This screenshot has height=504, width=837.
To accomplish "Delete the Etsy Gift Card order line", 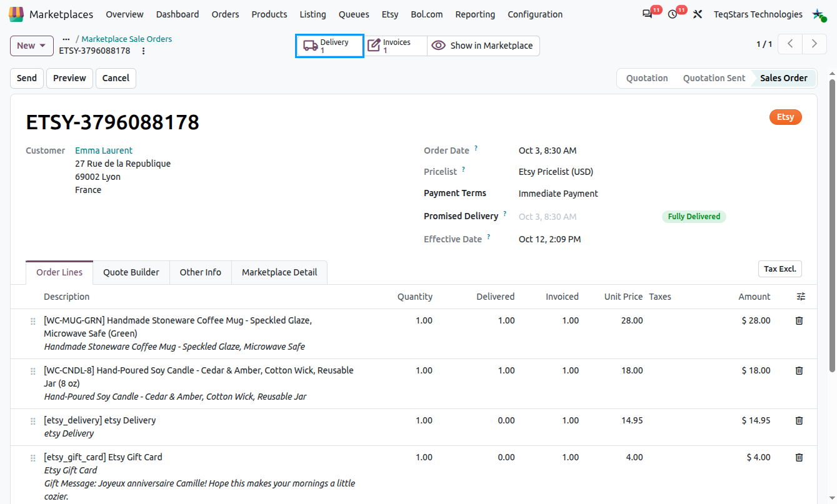I will click(x=799, y=457).
